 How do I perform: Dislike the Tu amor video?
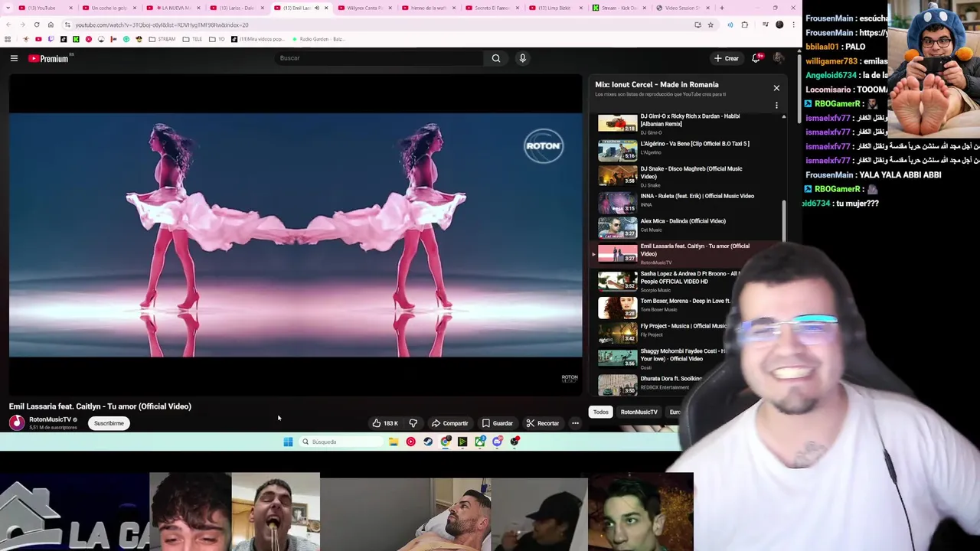click(413, 423)
